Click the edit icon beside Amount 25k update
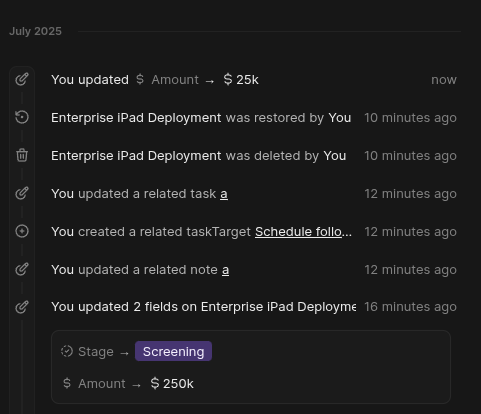The width and height of the screenshot is (481, 414). (22, 79)
